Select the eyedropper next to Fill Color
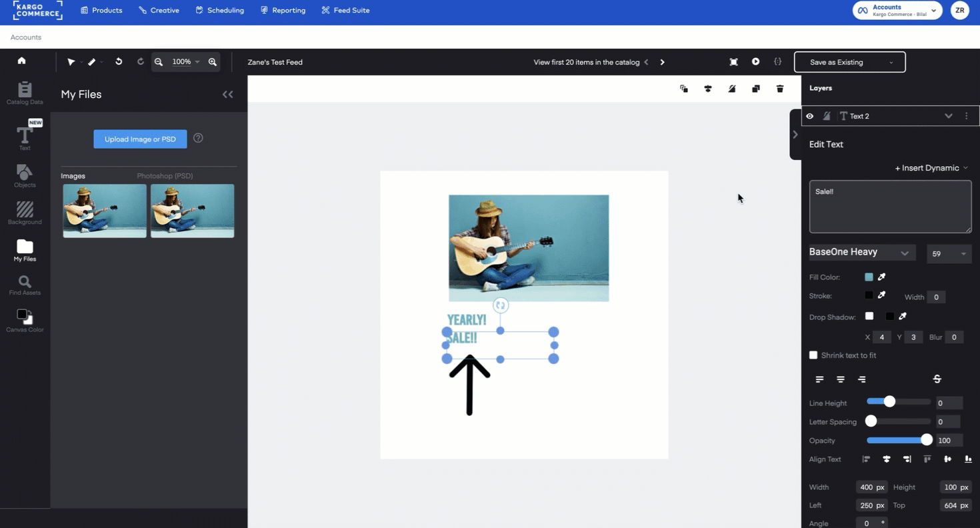Viewport: 980px width, 528px height. click(x=881, y=277)
